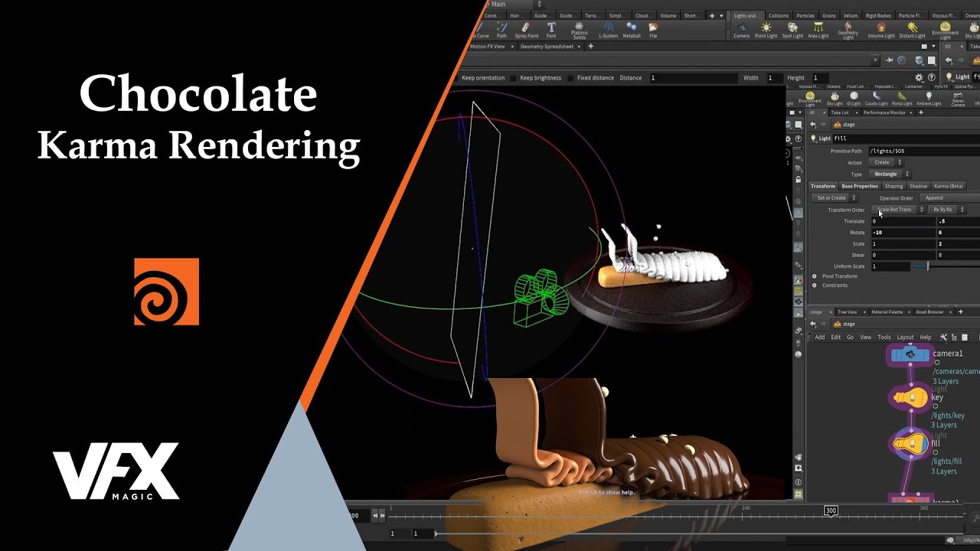Open the Scale Rot Trans order dropdown
980x551 pixels.
(900, 209)
